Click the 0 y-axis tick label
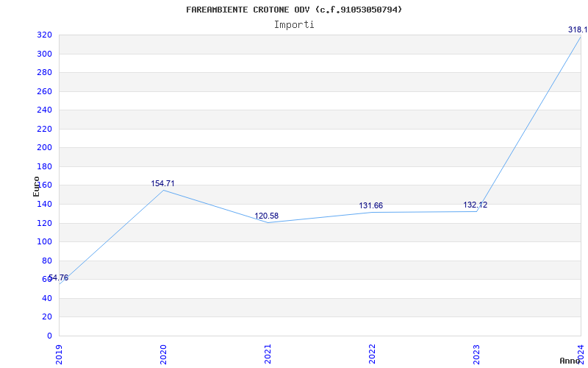588x368 pixels. point(49,336)
